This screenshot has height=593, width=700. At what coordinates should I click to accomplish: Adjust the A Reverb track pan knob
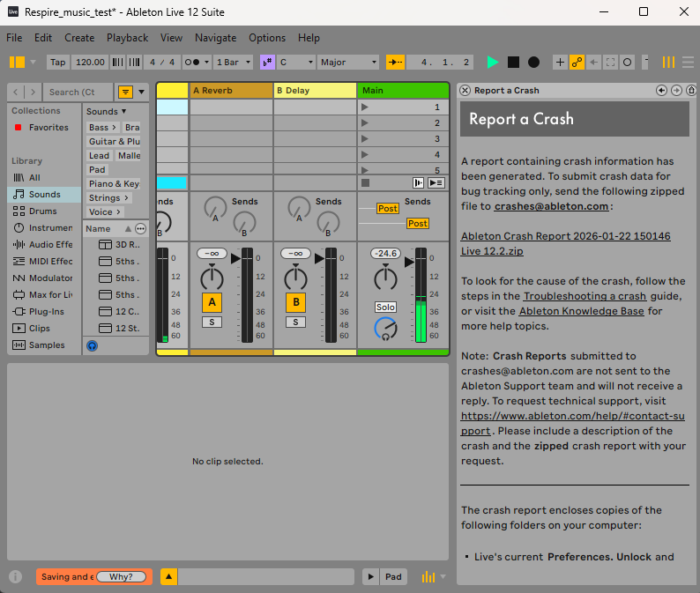(212, 278)
